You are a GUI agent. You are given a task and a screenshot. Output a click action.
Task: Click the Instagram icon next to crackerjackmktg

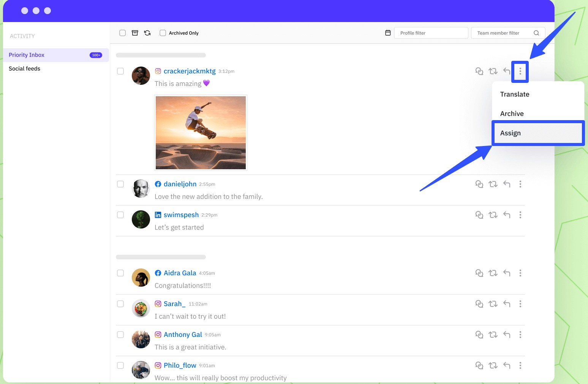158,71
